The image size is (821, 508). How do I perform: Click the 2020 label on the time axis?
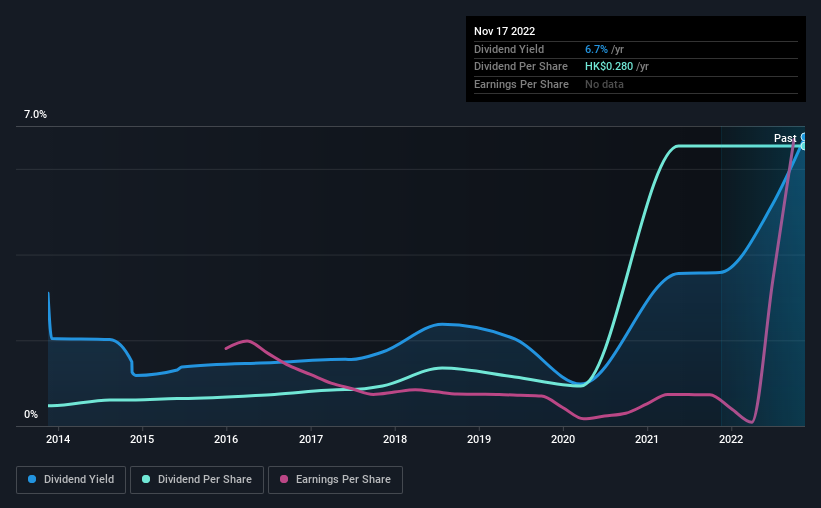(563, 438)
